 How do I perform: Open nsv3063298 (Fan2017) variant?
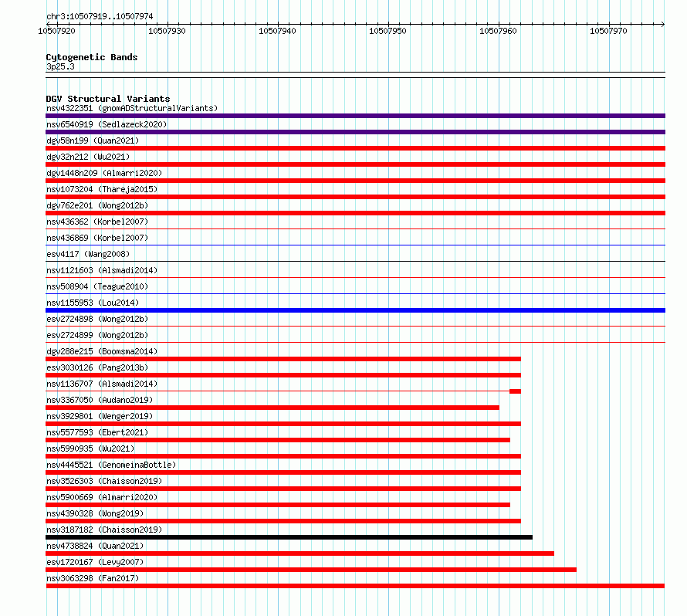pyautogui.click(x=93, y=578)
